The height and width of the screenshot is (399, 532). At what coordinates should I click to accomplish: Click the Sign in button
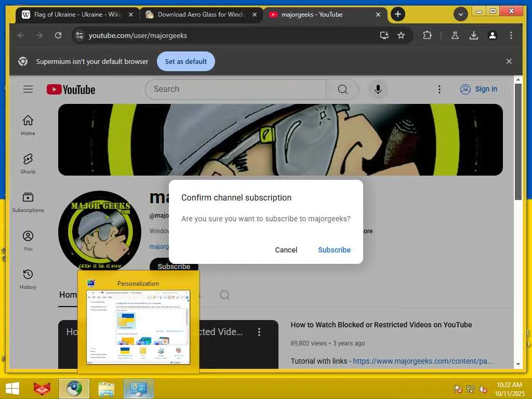pos(479,89)
